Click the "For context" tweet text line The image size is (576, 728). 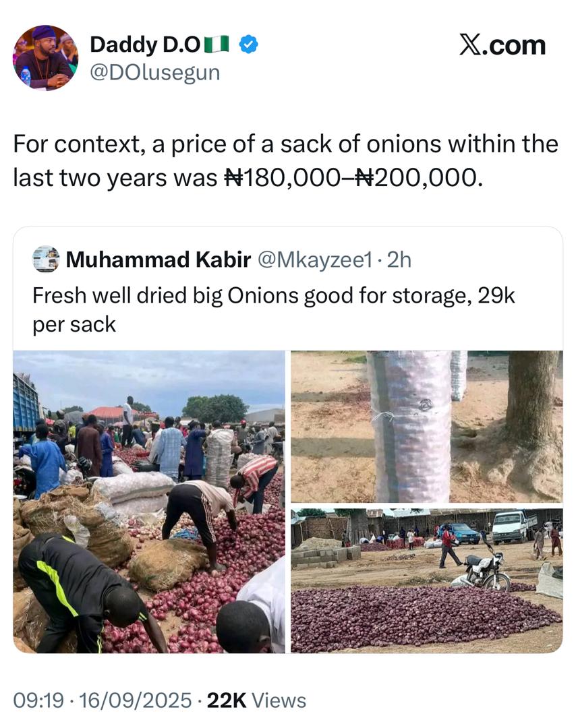(285, 144)
